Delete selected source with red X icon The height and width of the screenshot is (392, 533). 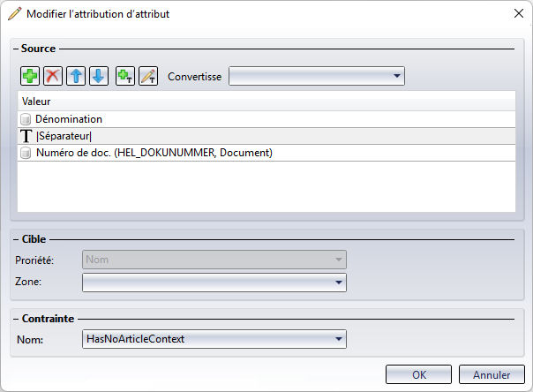[53, 76]
